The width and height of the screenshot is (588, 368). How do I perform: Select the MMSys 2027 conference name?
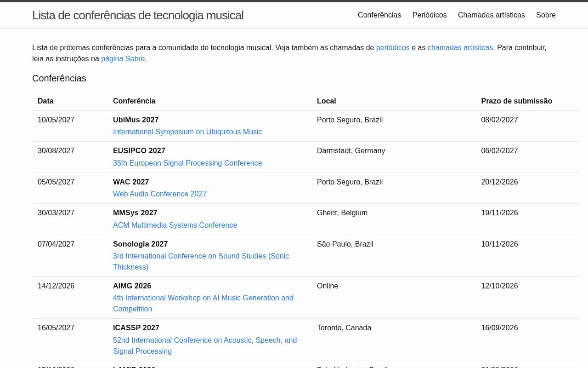click(x=135, y=213)
